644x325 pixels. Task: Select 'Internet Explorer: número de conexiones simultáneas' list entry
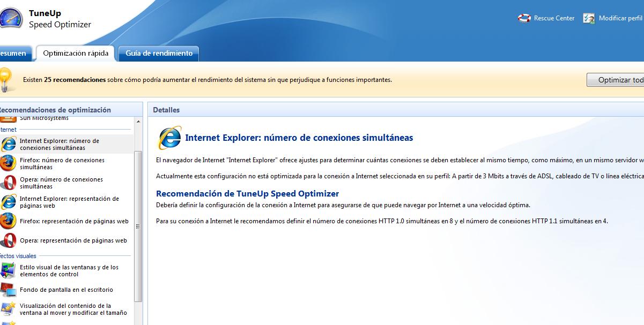pos(65,144)
